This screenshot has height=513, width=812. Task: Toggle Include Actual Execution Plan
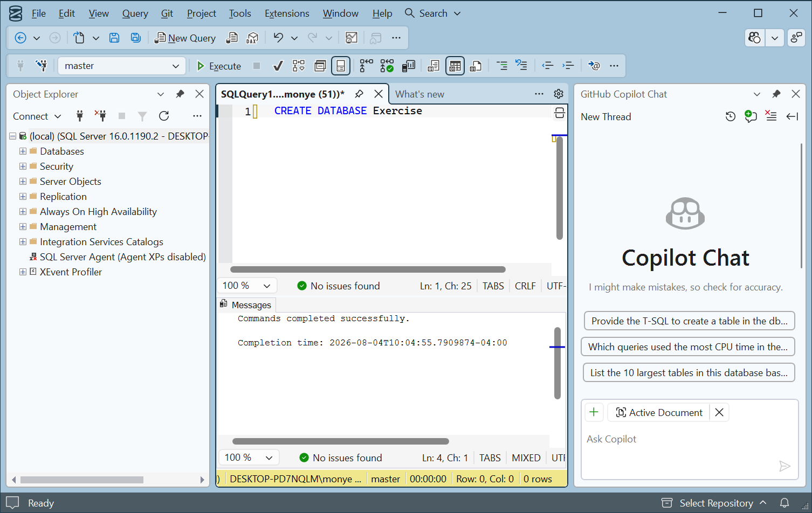point(367,66)
